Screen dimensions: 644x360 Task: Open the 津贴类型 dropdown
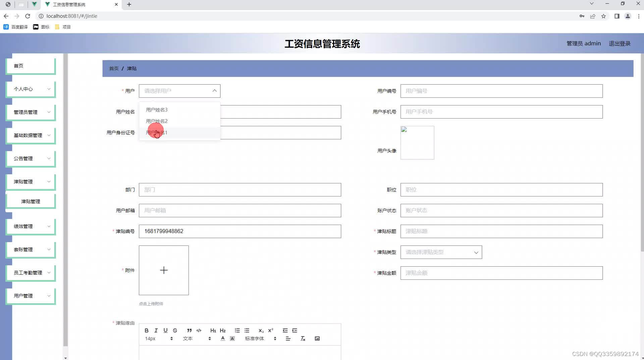point(441,252)
